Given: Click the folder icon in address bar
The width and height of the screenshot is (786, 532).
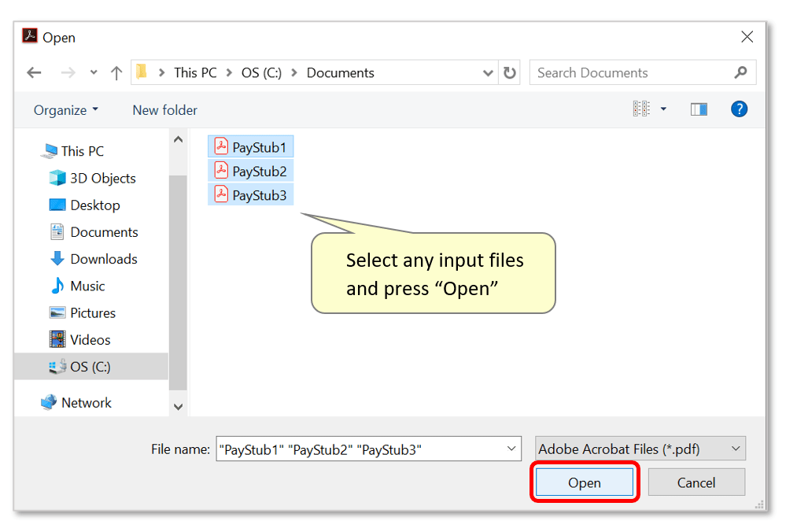Looking at the screenshot, I should click(142, 72).
